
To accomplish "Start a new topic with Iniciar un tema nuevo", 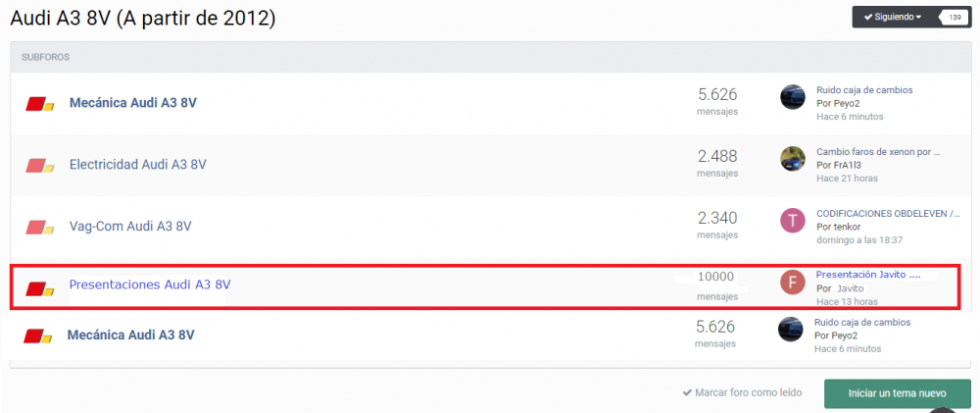I will tap(898, 393).
